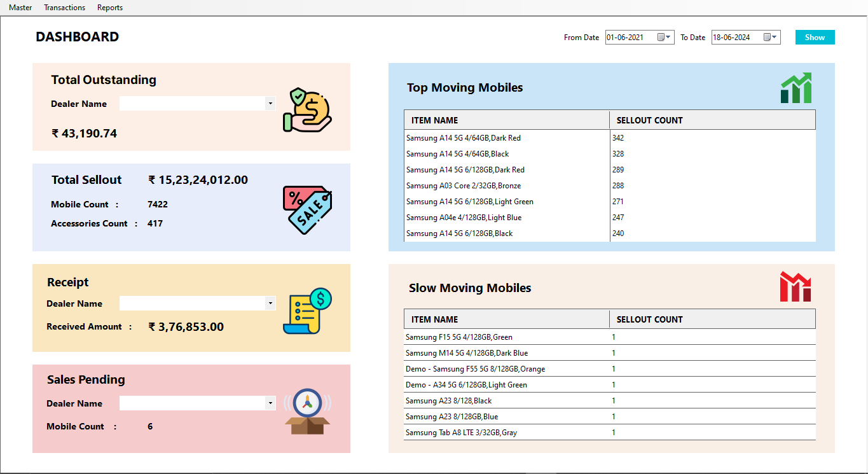Viewport: 868px width, 474px height.
Task: Click sellout count 247
Action: 618,218
